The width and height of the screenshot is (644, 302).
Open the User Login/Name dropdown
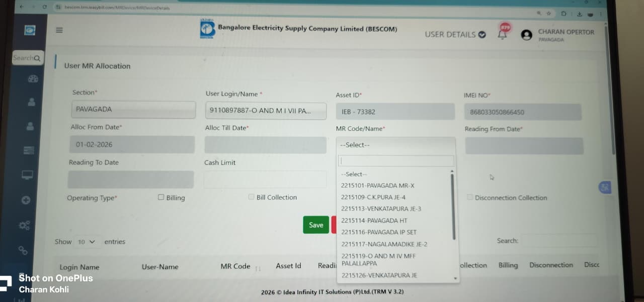click(266, 111)
